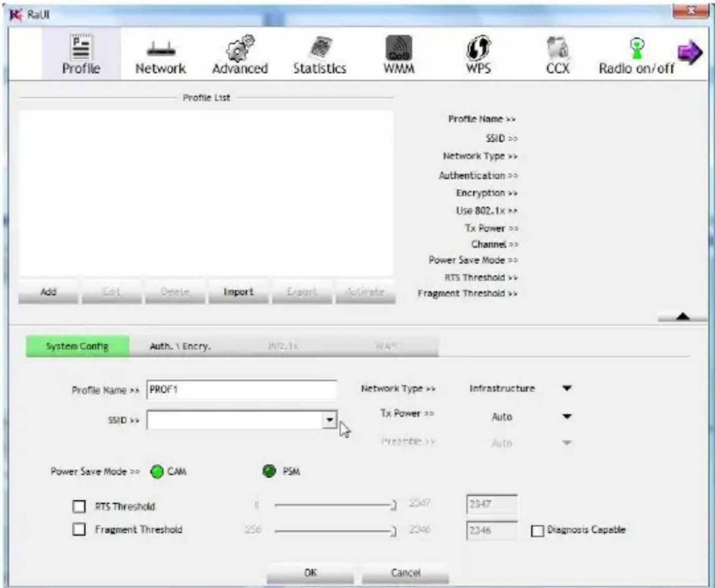Check the Diagnosis Capable box
The width and height of the screenshot is (715, 588).
(538, 530)
